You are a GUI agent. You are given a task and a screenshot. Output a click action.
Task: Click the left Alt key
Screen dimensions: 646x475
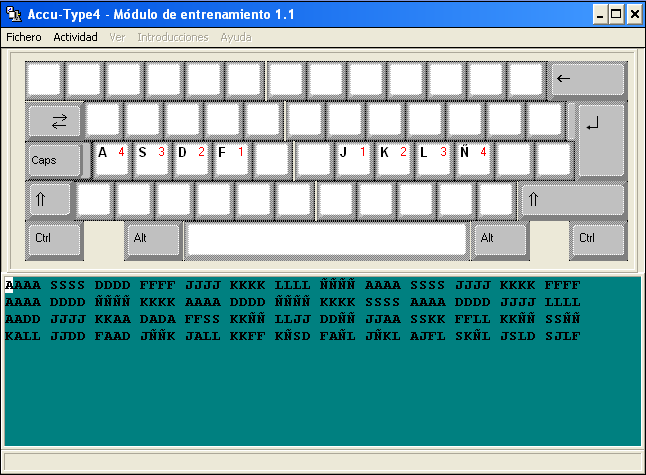pos(153,239)
